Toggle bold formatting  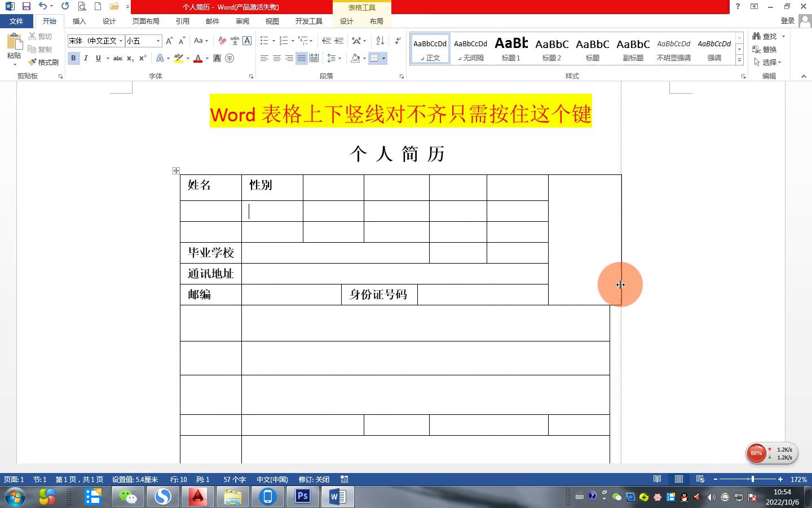point(73,58)
